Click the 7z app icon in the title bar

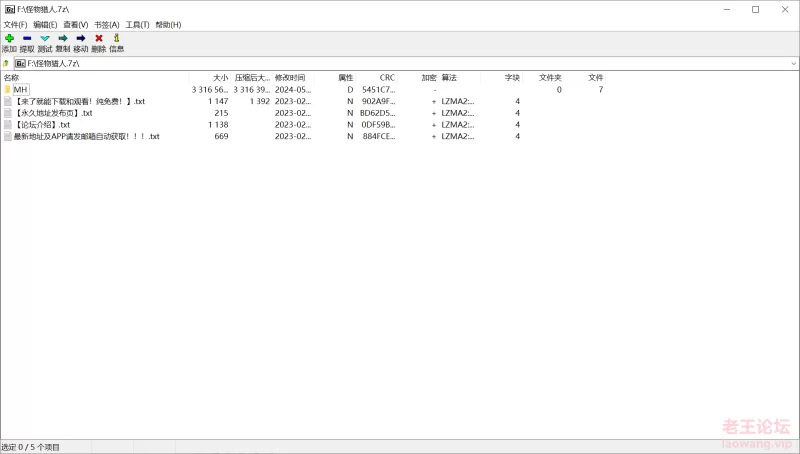click(x=10, y=9)
